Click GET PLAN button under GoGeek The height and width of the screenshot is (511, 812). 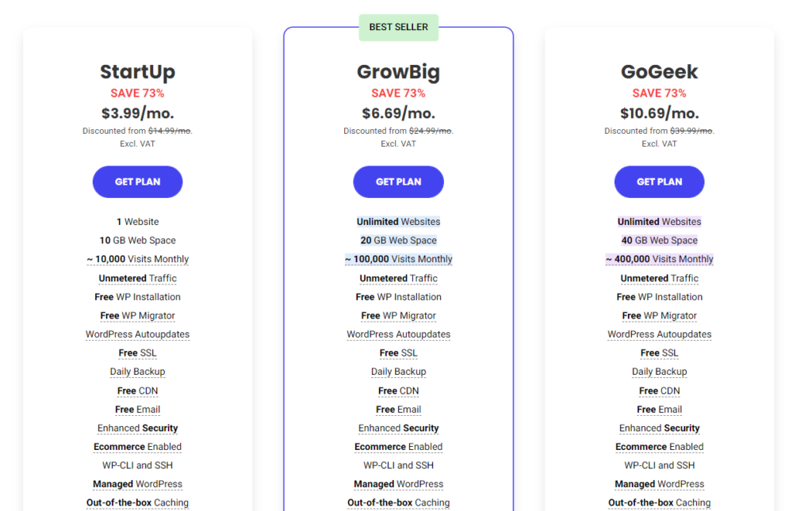tap(659, 181)
